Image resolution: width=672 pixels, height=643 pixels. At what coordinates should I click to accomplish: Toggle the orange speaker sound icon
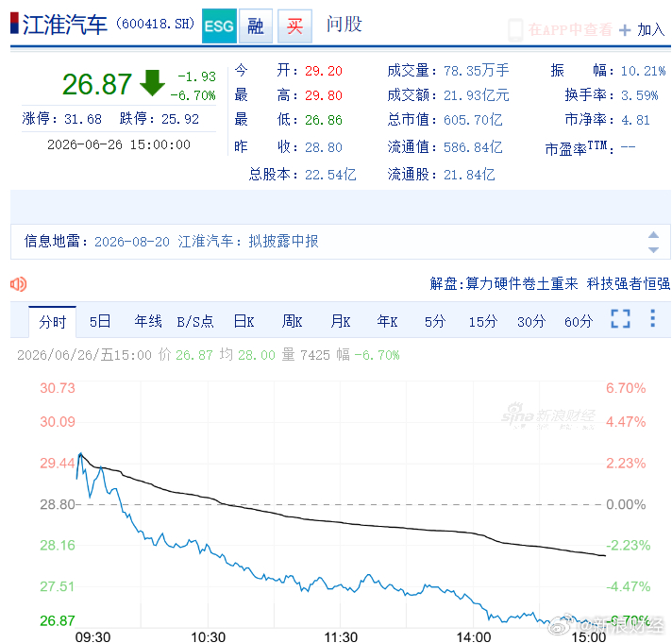[x=19, y=284]
